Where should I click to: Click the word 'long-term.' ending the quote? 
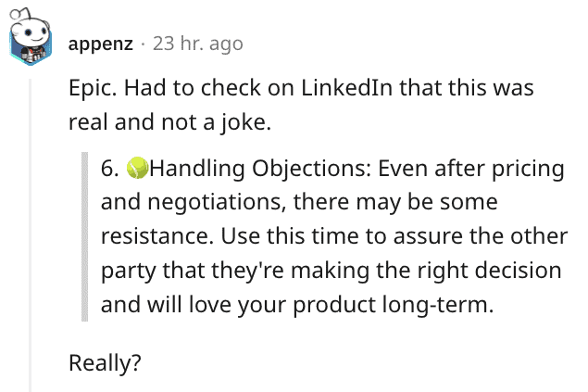(438, 305)
